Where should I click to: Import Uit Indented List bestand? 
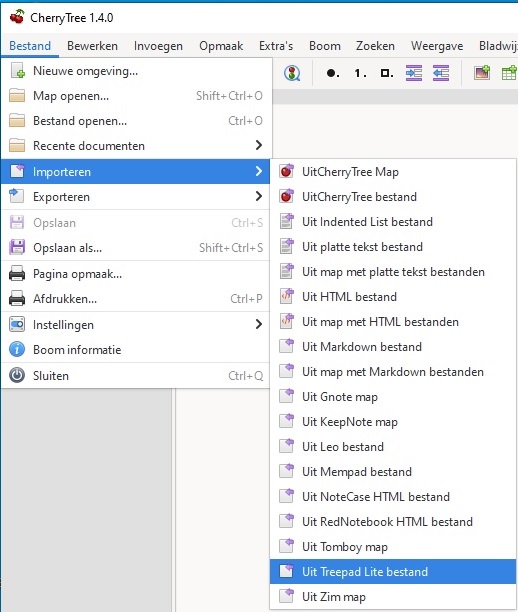point(393,221)
